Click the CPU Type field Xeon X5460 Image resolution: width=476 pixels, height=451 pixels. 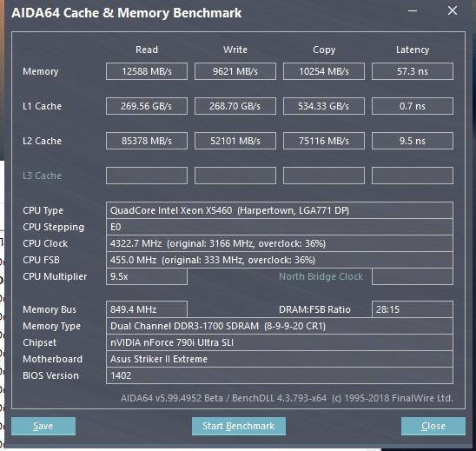(280, 210)
